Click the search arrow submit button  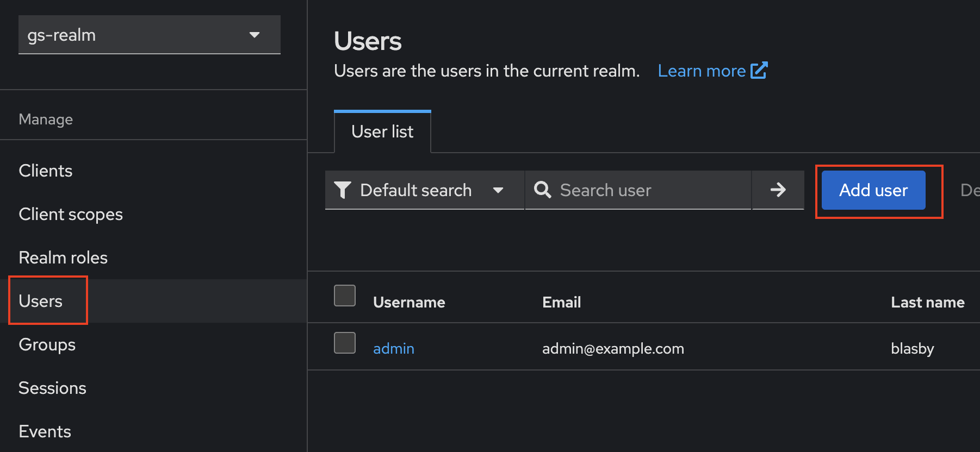tap(778, 190)
